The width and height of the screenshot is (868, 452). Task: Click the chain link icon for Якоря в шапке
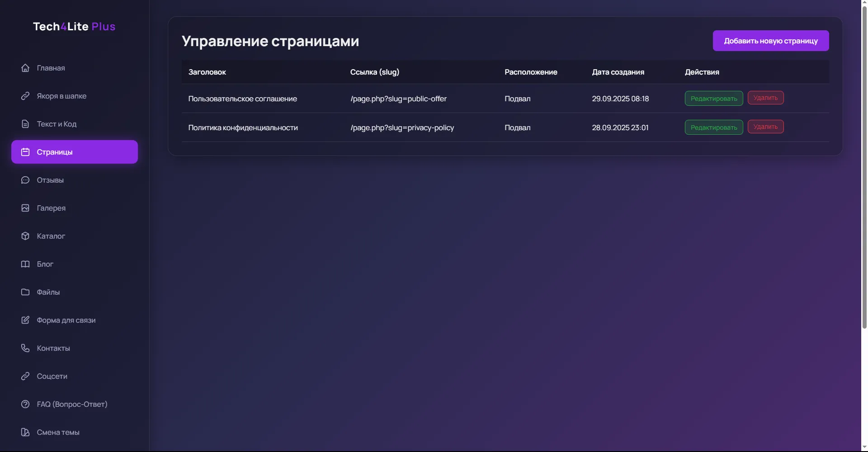[x=25, y=96]
